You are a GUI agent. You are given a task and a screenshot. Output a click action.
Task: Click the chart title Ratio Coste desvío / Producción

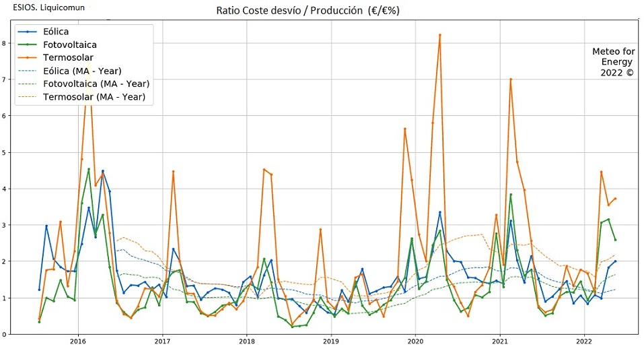[308, 11]
